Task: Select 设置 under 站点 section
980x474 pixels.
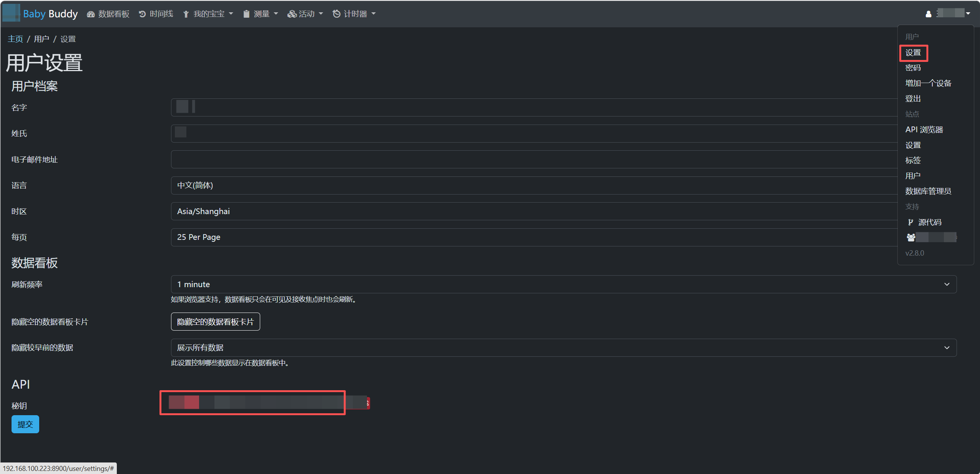Action: point(913,145)
